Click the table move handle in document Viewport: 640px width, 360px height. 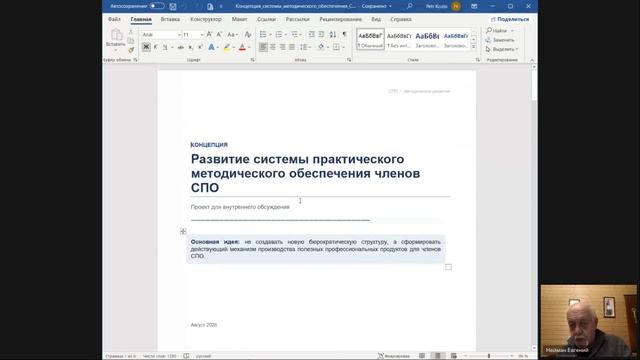(183, 231)
